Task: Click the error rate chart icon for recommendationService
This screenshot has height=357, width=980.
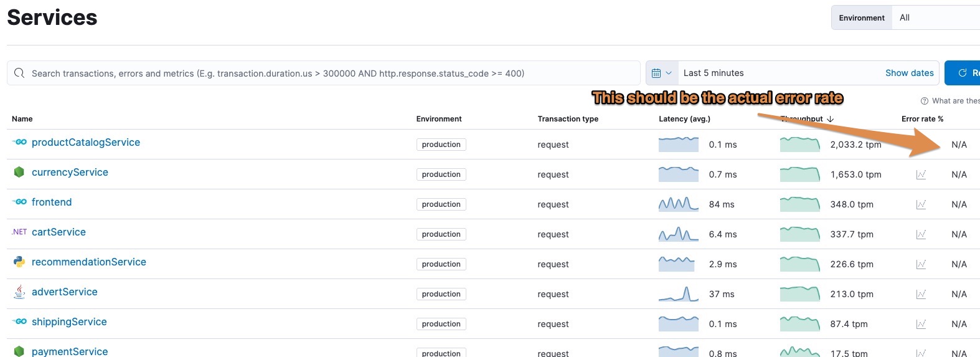Action: [921, 264]
